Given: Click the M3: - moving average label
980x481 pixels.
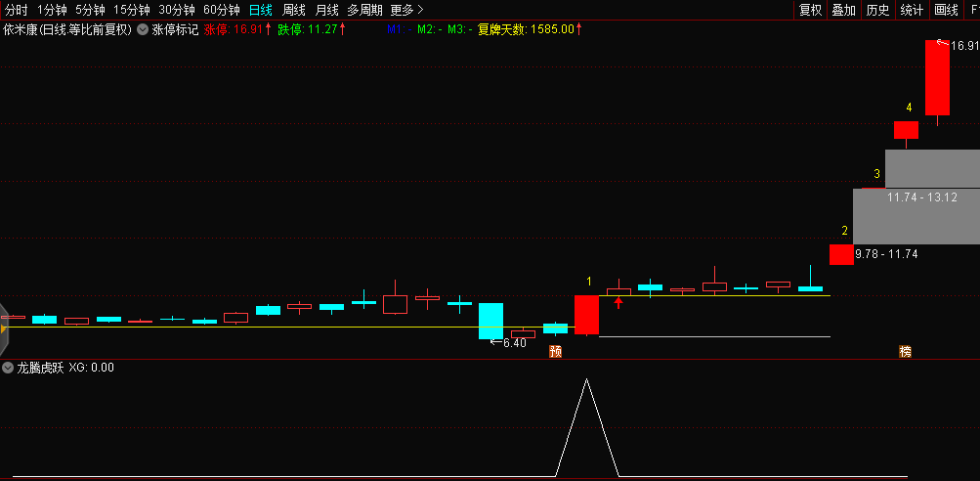Looking at the screenshot, I should [x=460, y=28].
